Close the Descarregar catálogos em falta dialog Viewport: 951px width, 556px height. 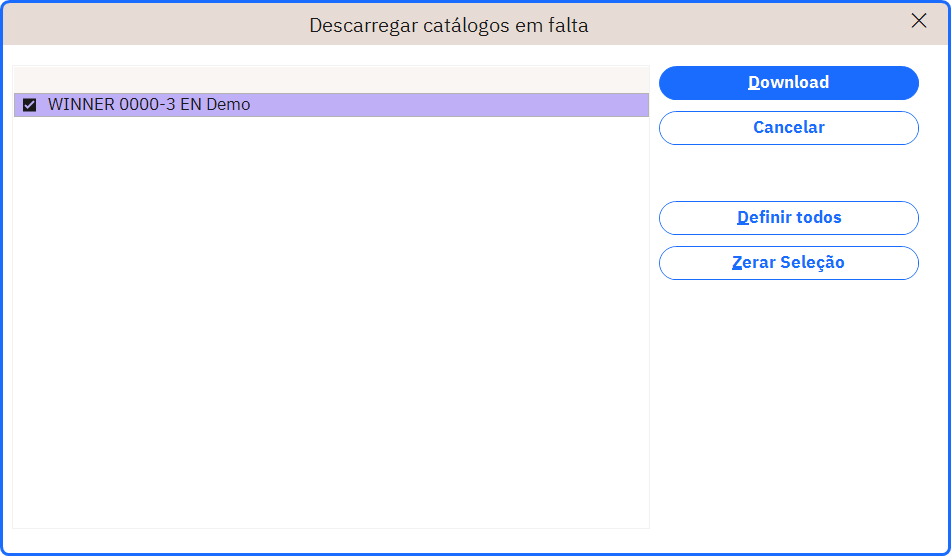point(918,21)
